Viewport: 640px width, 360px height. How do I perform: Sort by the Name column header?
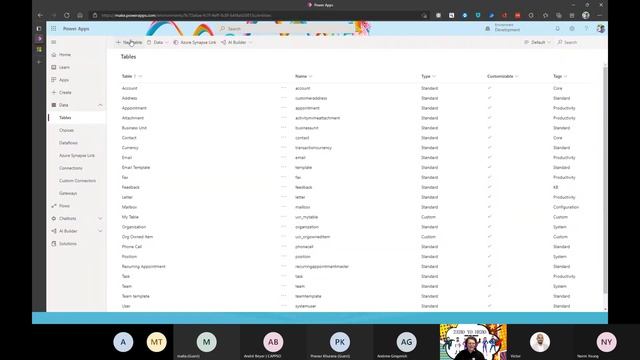point(301,76)
